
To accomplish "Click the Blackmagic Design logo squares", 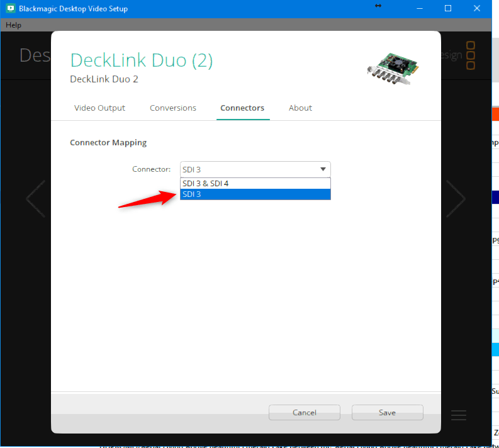I will (471, 55).
